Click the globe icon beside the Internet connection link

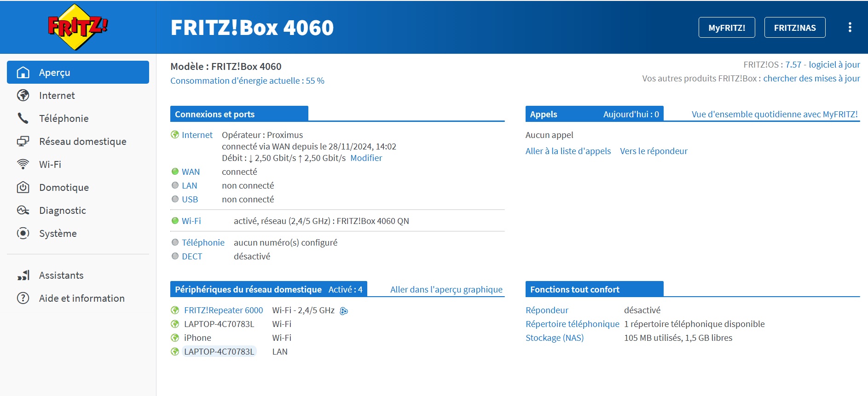pyautogui.click(x=175, y=135)
